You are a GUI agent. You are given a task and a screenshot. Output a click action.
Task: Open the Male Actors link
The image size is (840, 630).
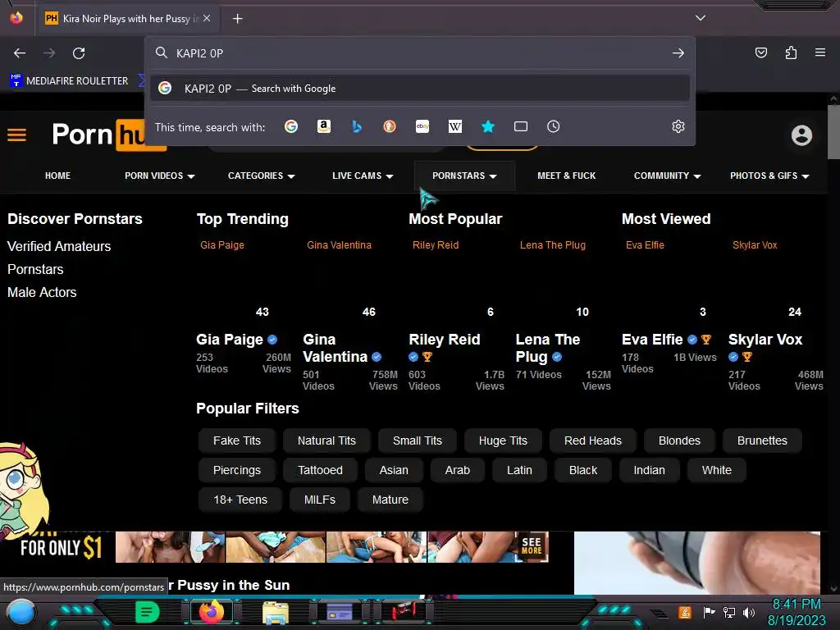(42, 293)
